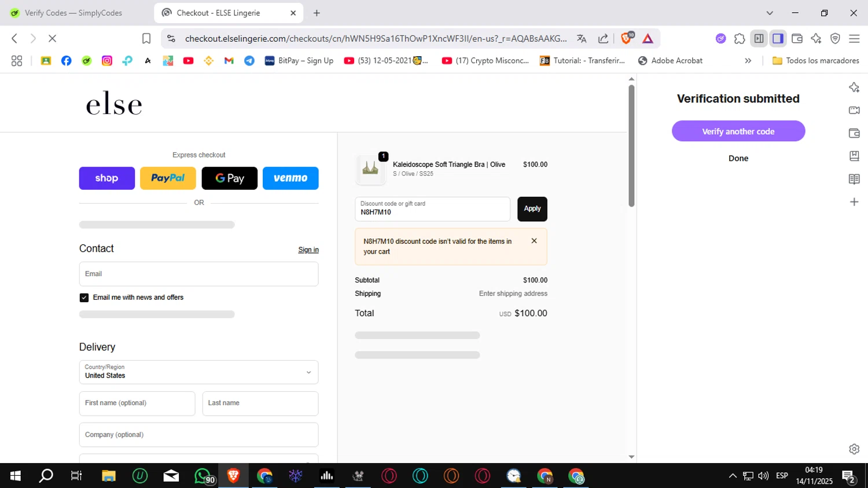
Task: Click Verify another code button
Action: (738, 131)
